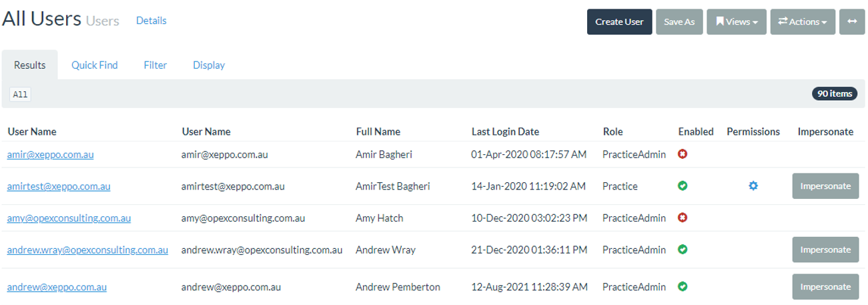Open the Views dropdown menu
The height and width of the screenshot is (305, 868).
(736, 21)
